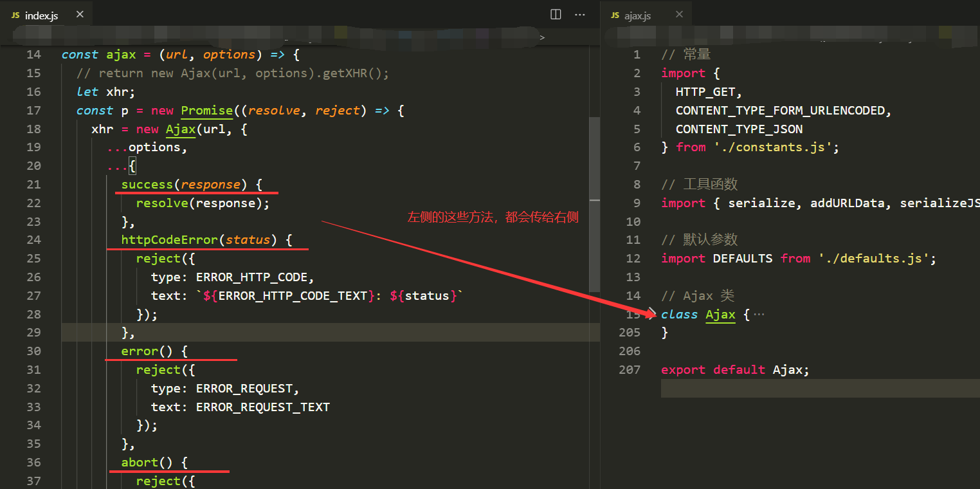Click line number 24 in index.js

point(33,240)
